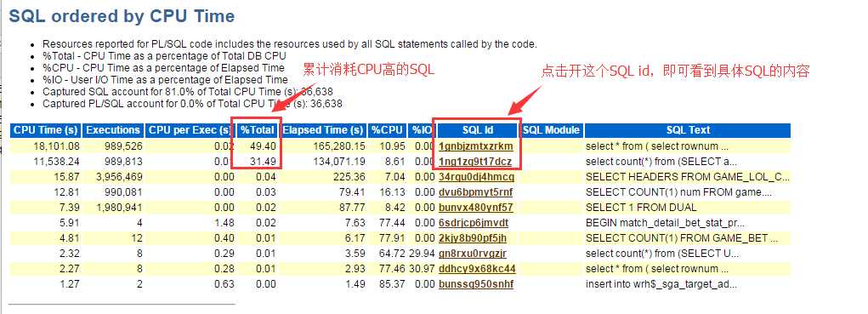
Task: Click SQL Id 6sdrjcp6jmvdt
Action: tap(474, 223)
